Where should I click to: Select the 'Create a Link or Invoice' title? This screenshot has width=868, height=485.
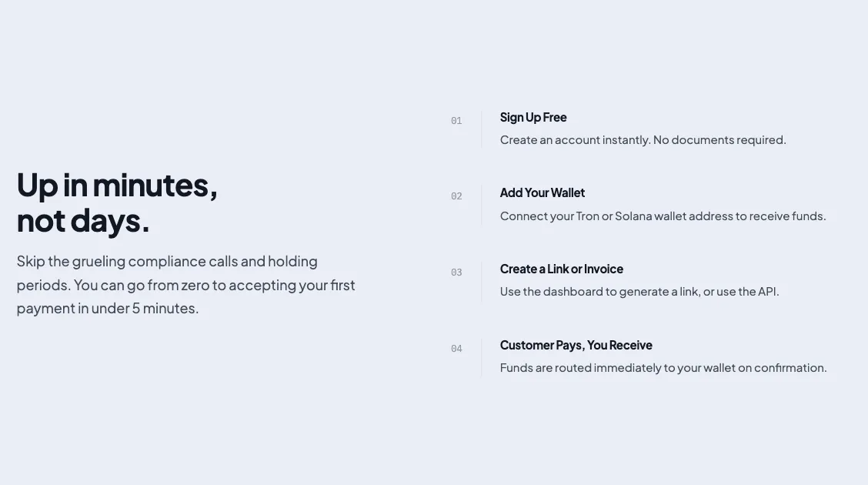[x=561, y=269]
